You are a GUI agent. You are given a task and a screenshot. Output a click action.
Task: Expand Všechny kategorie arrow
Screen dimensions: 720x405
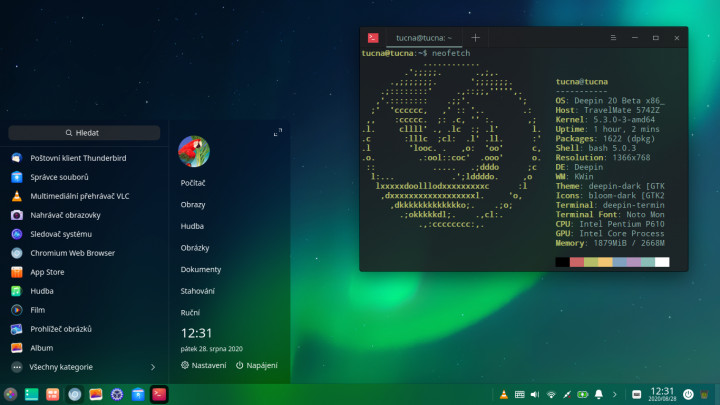click(153, 367)
